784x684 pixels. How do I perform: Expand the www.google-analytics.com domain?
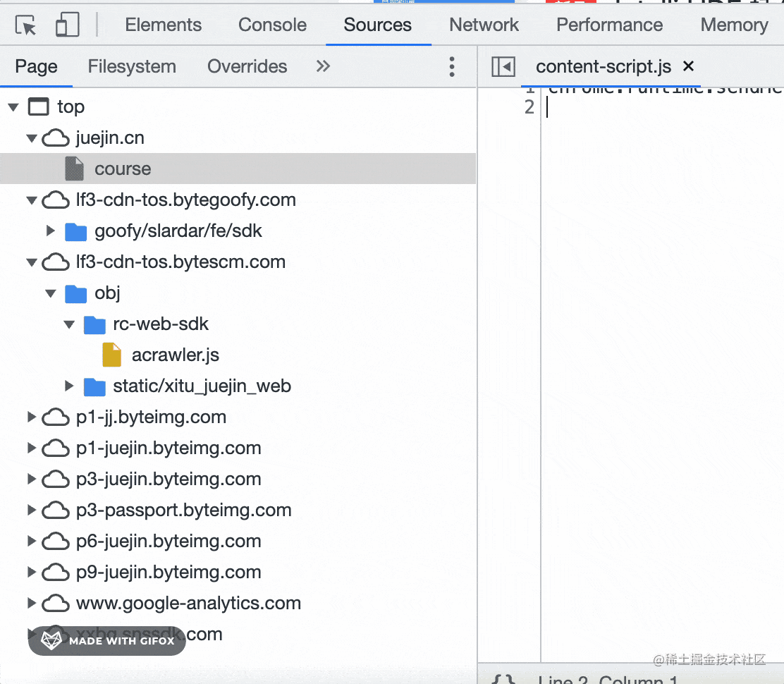(32, 603)
